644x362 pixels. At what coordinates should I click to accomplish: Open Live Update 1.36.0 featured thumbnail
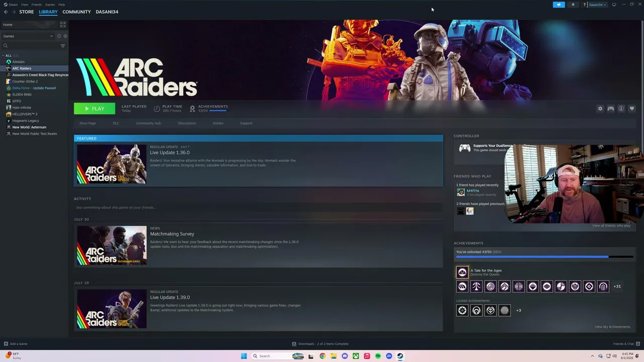(x=112, y=164)
